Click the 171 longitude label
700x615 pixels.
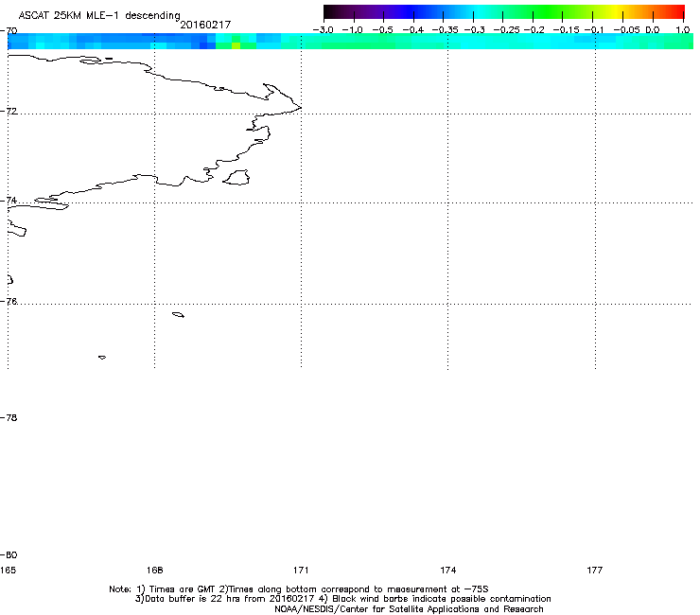[x=301, y=570]
